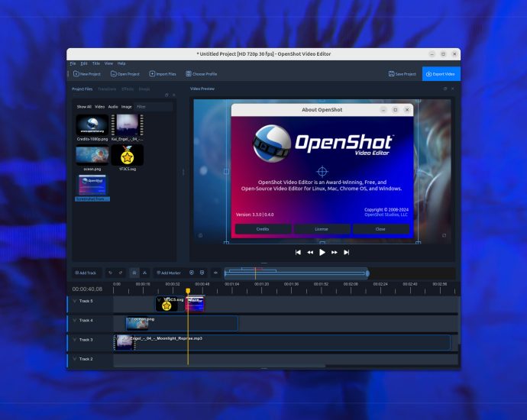527x420 pixels.
Task: Open the View menu
Action: pyautogui.click(x=108, y=63)
